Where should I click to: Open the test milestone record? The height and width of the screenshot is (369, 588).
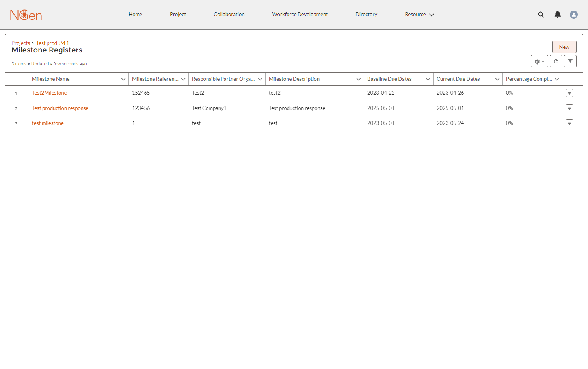(48, 123)
